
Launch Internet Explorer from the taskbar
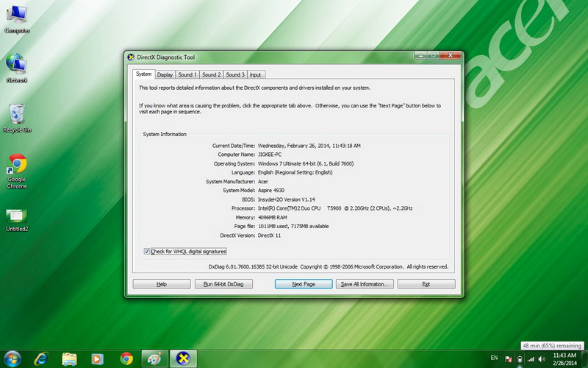(x=41, y=358)
